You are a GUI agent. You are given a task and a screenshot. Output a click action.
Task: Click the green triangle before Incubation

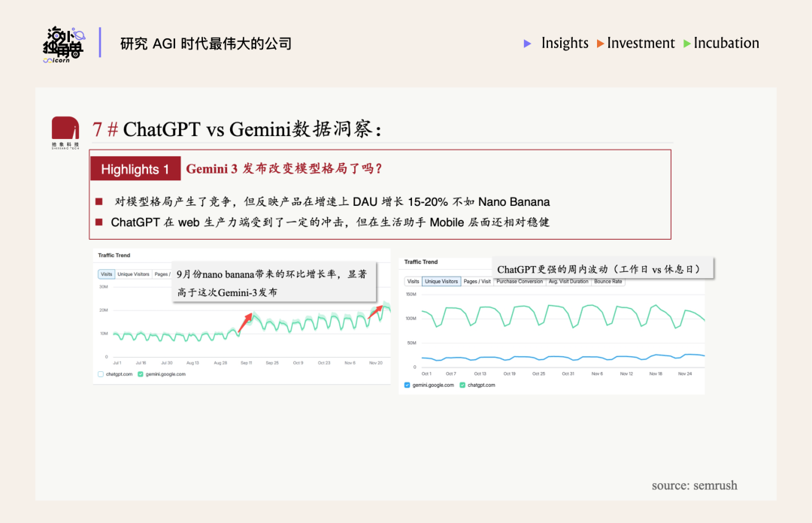(x=687, y=44)
